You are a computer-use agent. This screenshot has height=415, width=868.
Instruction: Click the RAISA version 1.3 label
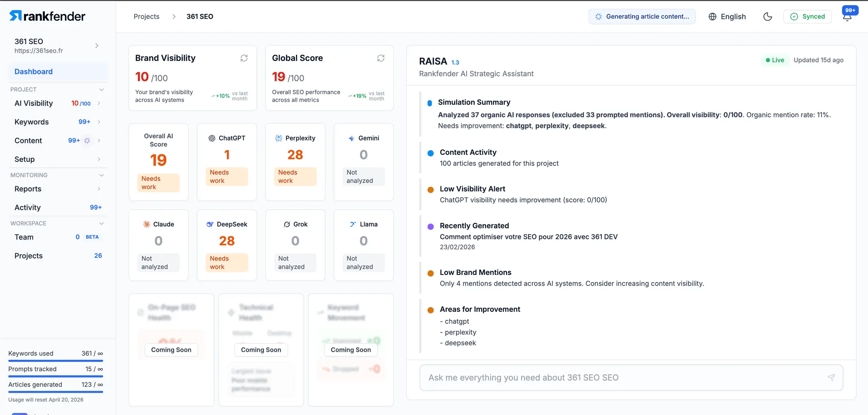(x=455, y=62)
